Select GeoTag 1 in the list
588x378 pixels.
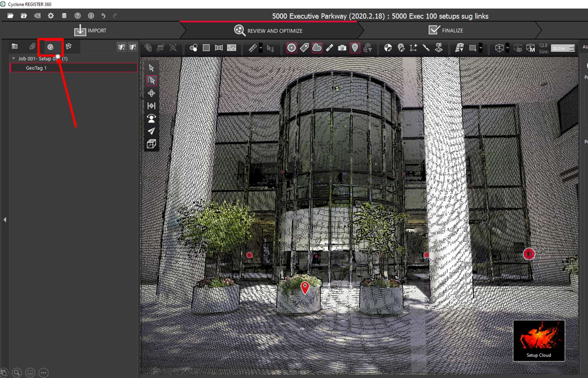pyautogui.click(x=36, y=68)
